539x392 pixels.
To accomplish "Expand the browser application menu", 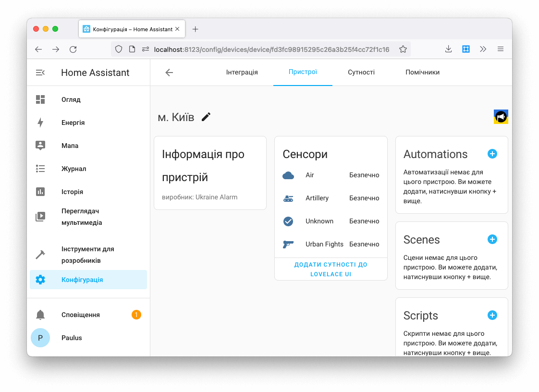I will [500, 49].
